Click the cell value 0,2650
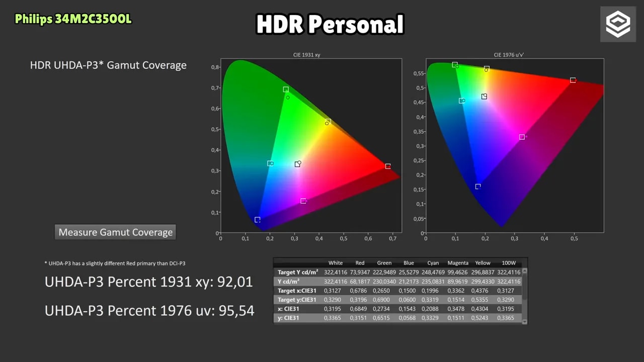 click(x=384, y=291)
